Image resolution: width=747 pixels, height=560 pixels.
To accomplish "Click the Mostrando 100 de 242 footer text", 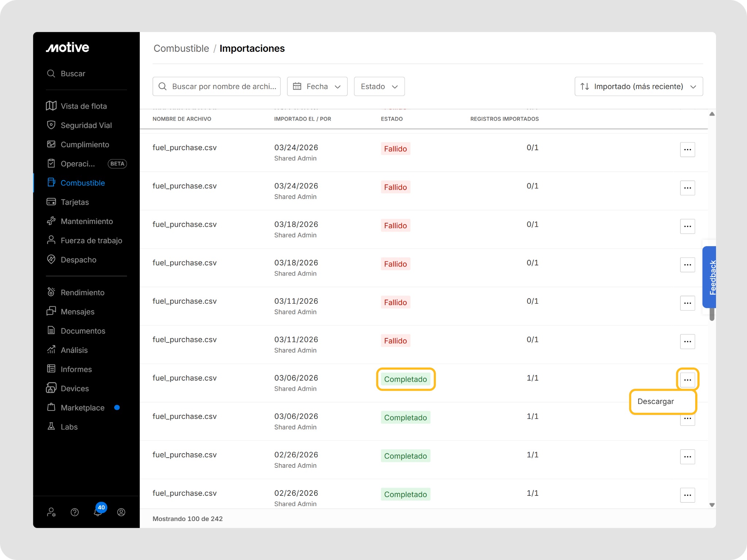I will (x=187, y=519).
